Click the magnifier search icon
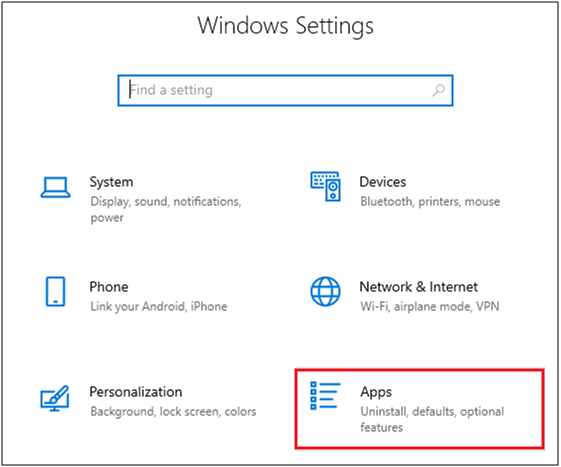Image resolution: width=561 pixels, height=467 pixels. click(438, 90)
